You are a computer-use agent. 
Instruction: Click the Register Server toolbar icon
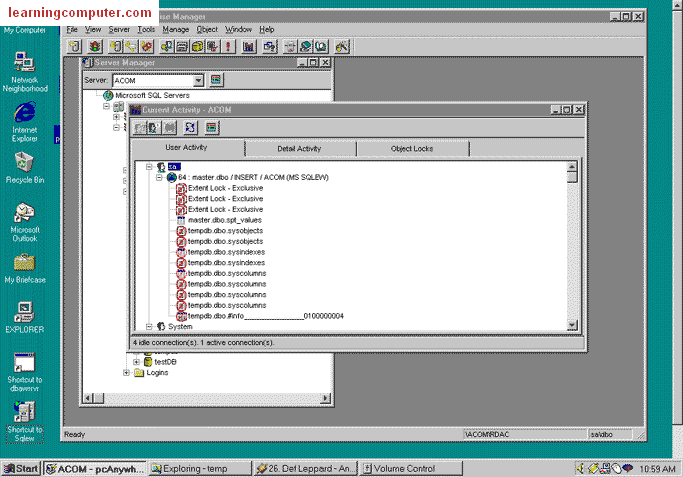(75, 46)
